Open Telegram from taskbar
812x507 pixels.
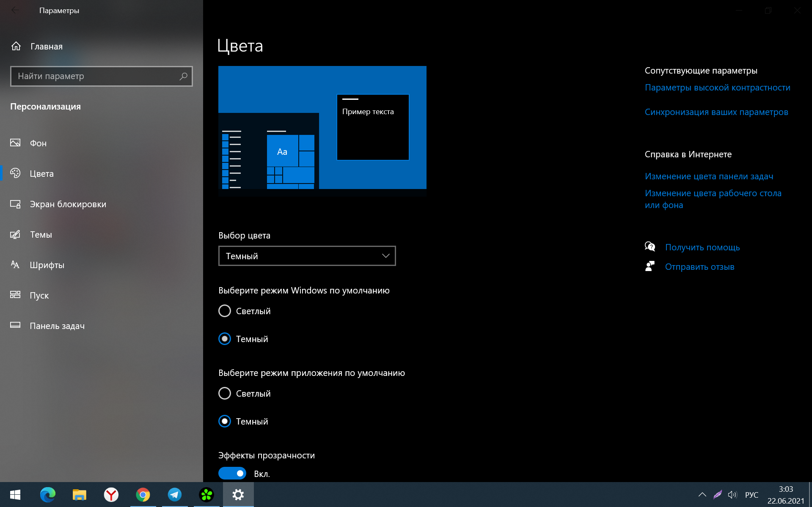[x=175, y=495]
